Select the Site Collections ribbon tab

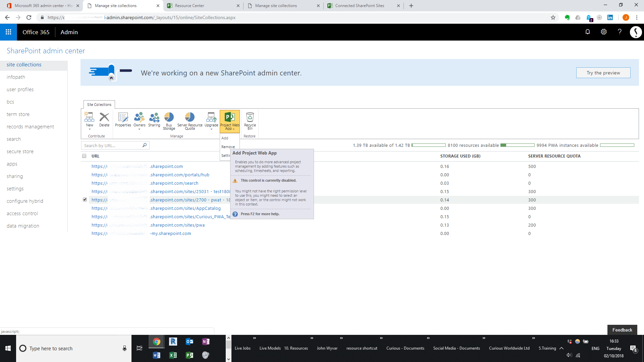[99, 105]
